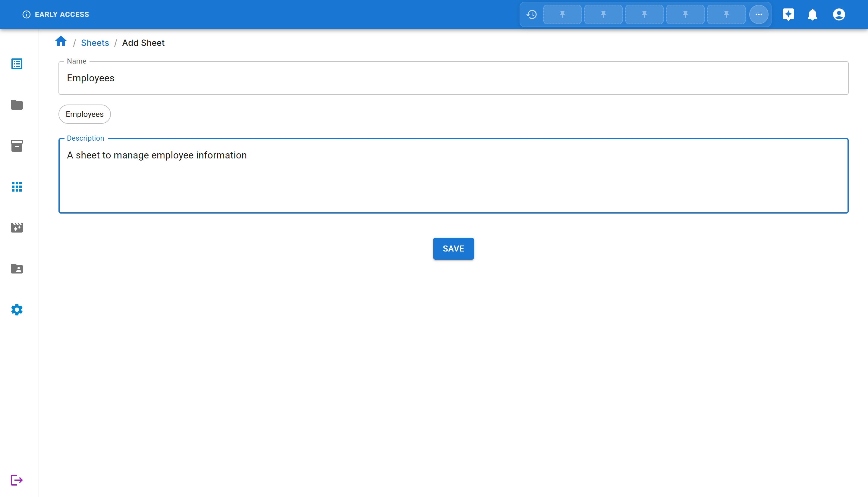Click the first empty pin slot
The height and width of the screenshot is (497, 868).
click(x=562, y=14)
